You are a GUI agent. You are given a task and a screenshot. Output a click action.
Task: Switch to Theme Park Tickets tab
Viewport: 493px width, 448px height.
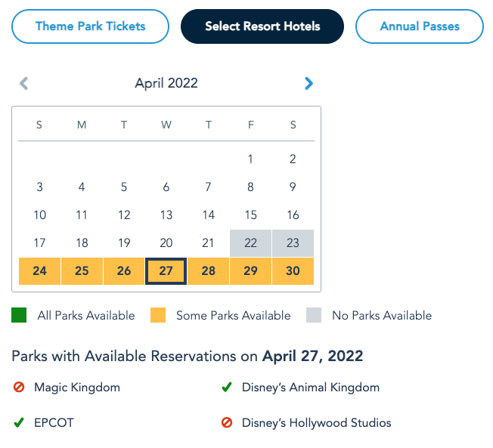(90, 26)
